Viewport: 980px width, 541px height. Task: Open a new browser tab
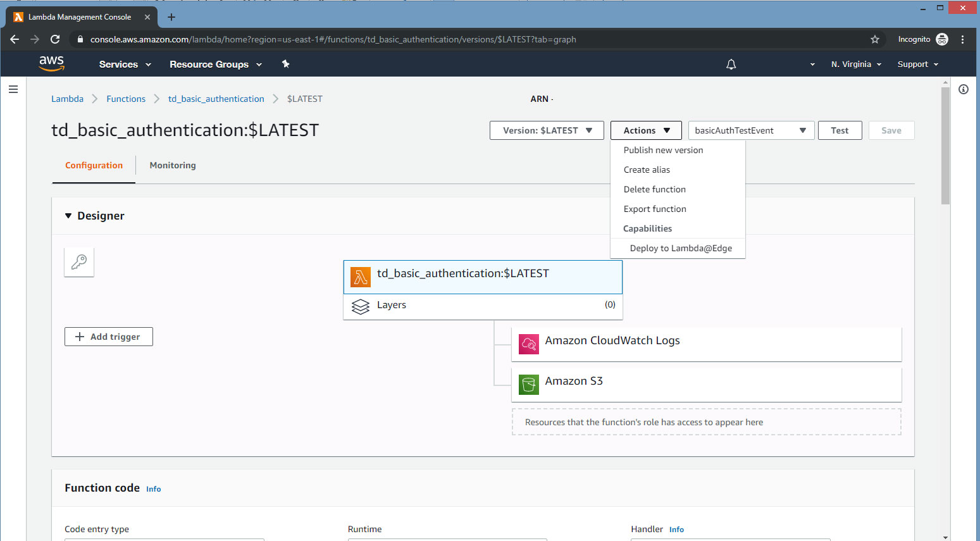click(x=171, y=17)
